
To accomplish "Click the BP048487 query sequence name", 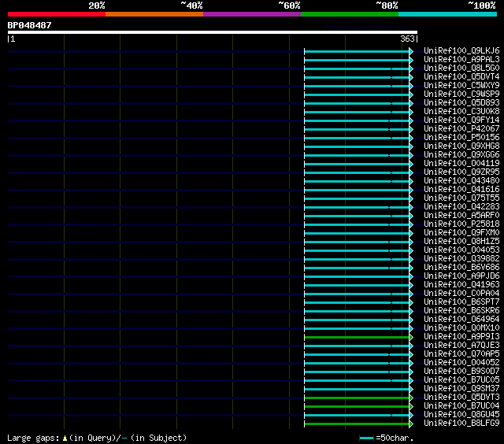I will coord(30,25).
